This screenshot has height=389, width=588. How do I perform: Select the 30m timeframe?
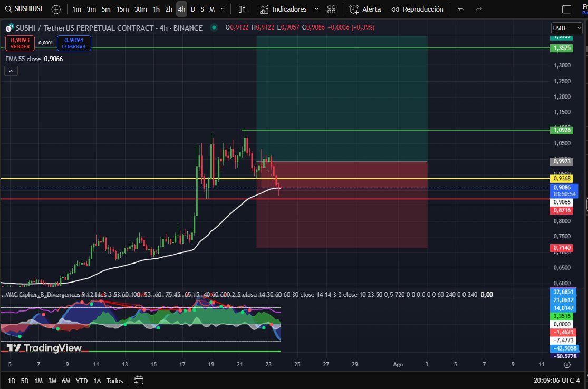[141, 9]
